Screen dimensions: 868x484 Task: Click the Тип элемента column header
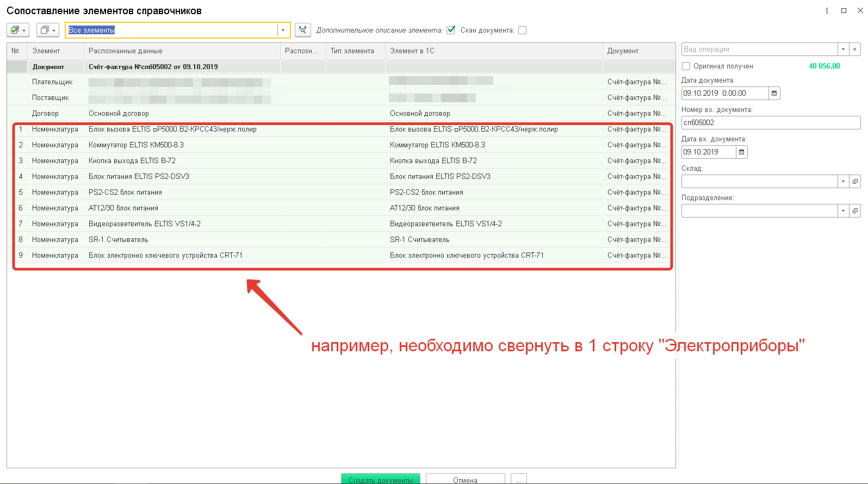point(355,51)
